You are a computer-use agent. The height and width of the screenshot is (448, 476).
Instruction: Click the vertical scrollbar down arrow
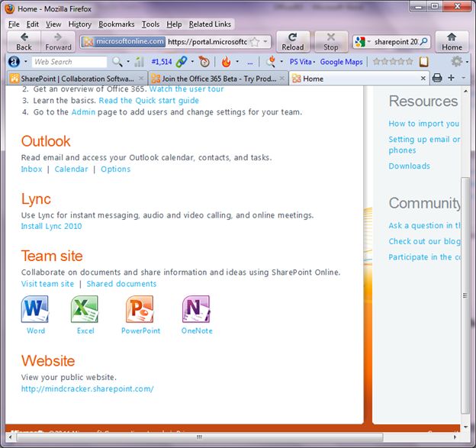(x=465, y=427)
